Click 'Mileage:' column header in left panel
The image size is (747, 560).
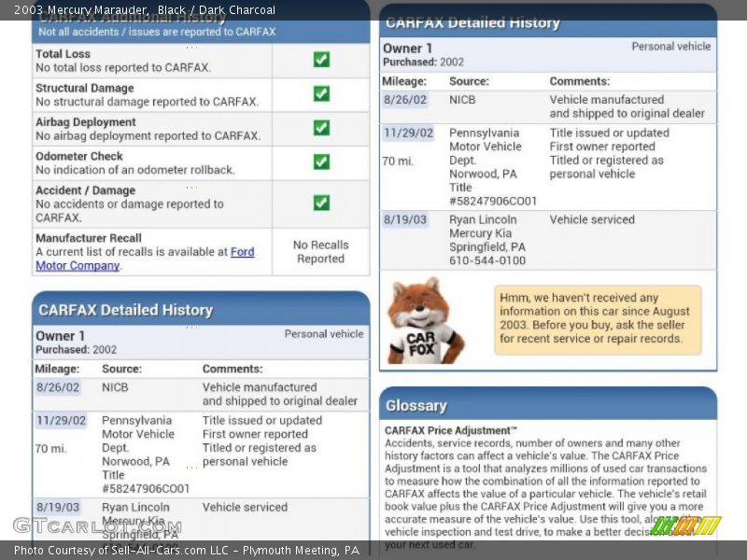(x=57, y=369)
